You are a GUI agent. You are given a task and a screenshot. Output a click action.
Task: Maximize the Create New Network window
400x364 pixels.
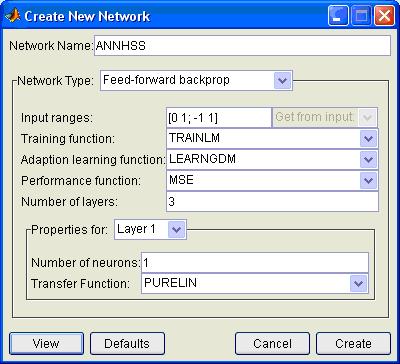(361, 16)
